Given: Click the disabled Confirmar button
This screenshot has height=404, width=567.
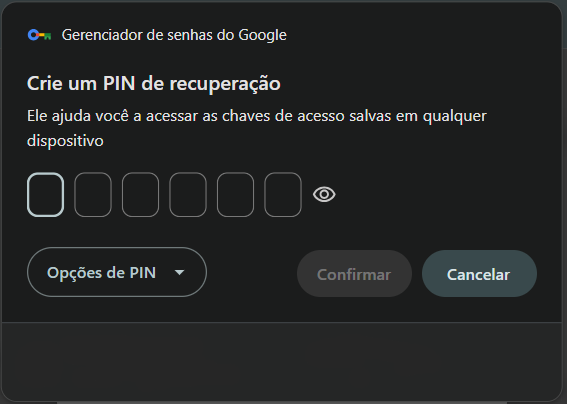Looking at the screenshot, I should click(354, 274).
